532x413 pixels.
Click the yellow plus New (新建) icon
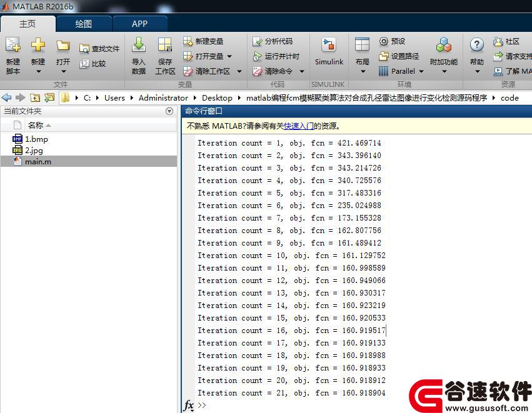(38, 45)
